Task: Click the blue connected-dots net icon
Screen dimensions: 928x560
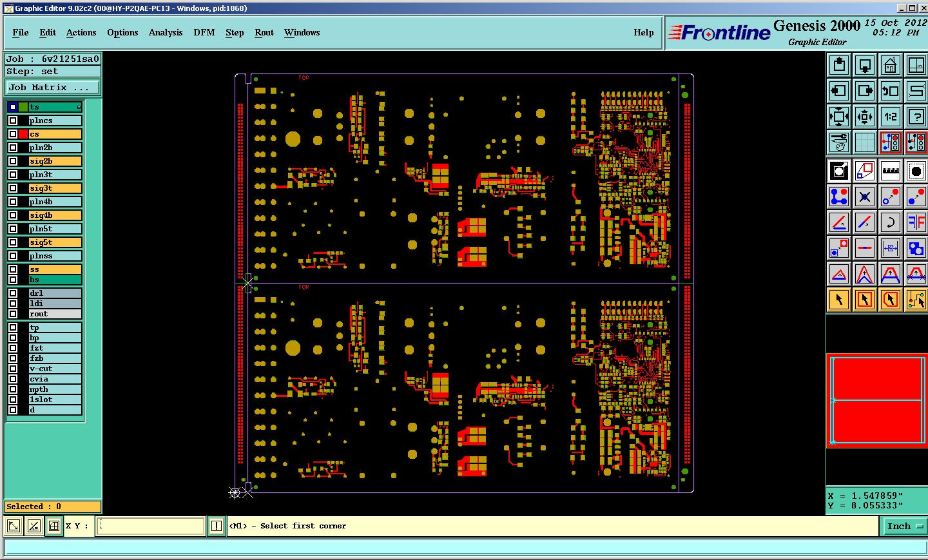Action: click(x=839, y=197)
